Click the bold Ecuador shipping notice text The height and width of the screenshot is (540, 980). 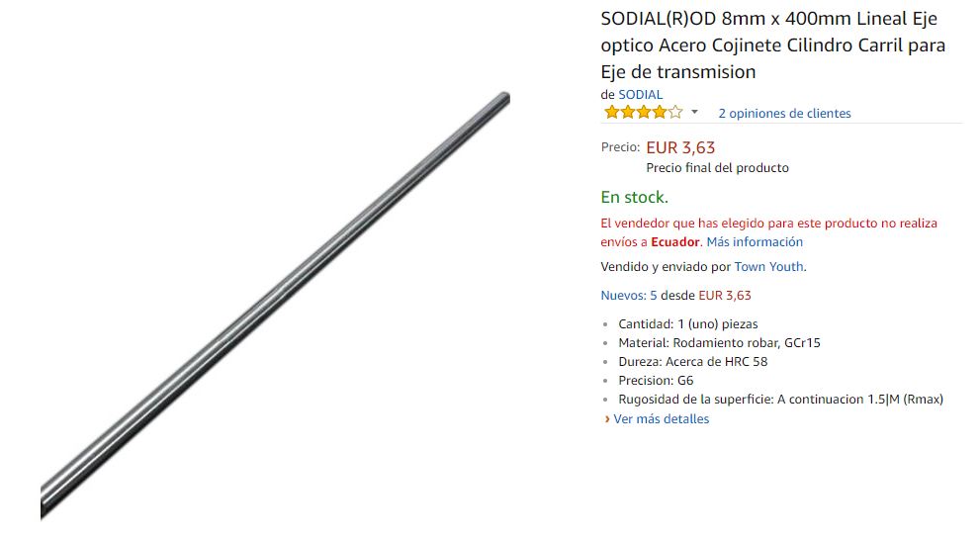675,242
